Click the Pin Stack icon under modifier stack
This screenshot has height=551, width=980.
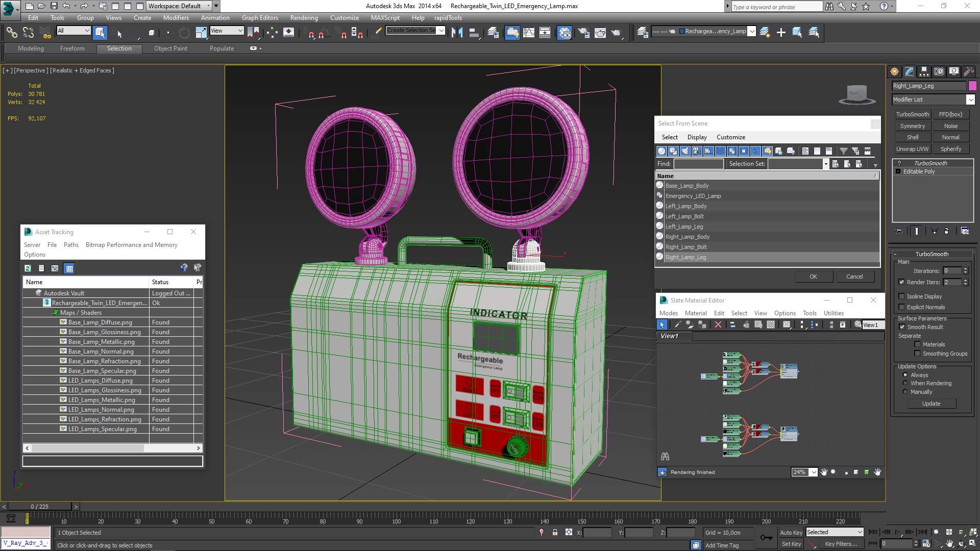(899, 231)
